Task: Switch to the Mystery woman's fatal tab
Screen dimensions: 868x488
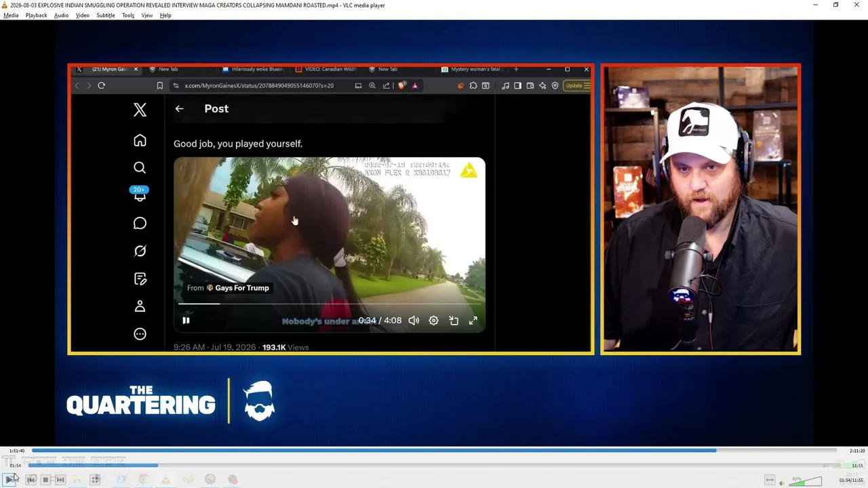Action: pos(471,69)
